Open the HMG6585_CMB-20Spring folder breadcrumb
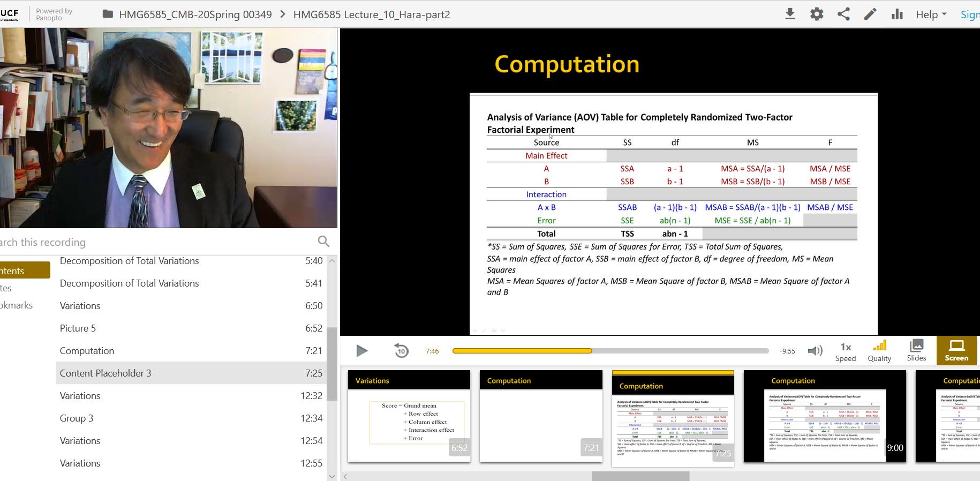The image size is (980, 481). tap(195, 14)
